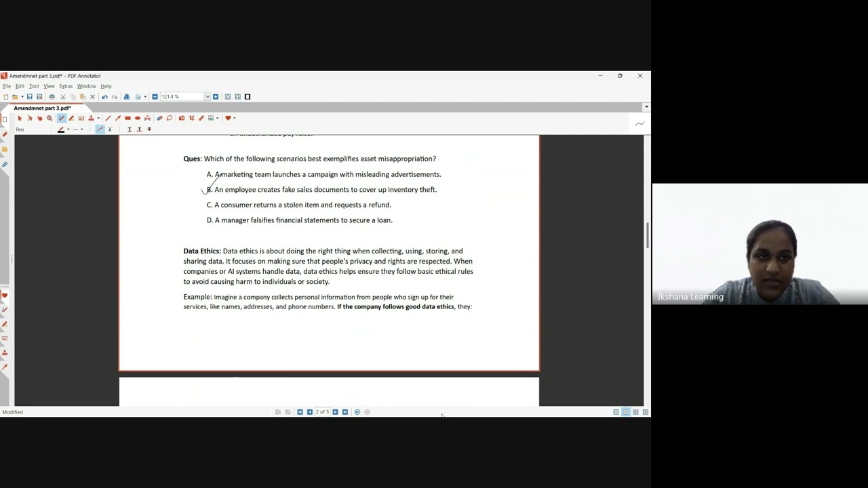Select the Stamp tool
Viewport: 868px width, 488px height.
tap(92, 118)
